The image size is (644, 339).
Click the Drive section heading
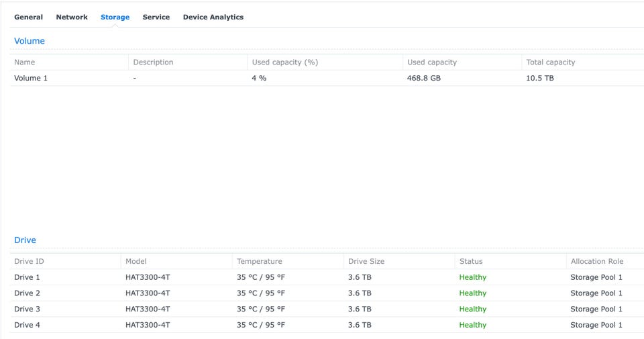pyautogui.click(x=25, y=240)
